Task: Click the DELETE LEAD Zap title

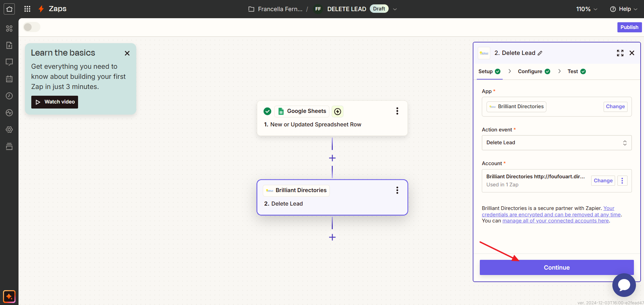Action: (x=347, y=9)
